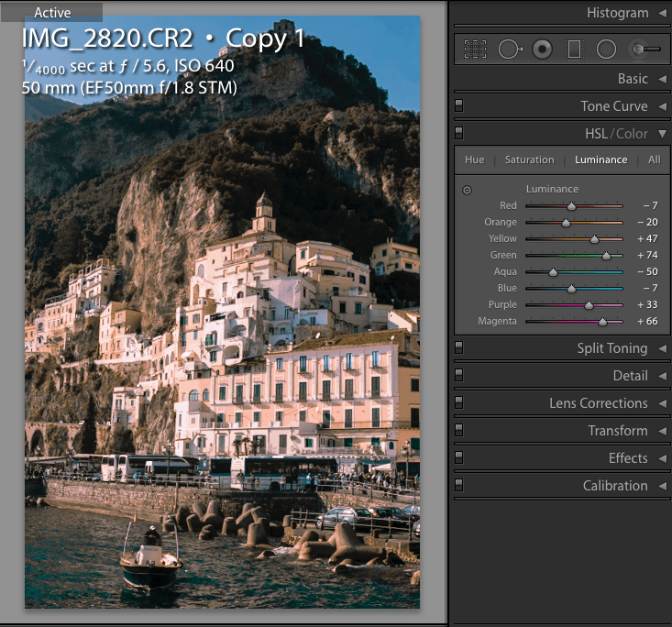
Task: Click the Blue luminance slider handle
Action: point(571,290)
